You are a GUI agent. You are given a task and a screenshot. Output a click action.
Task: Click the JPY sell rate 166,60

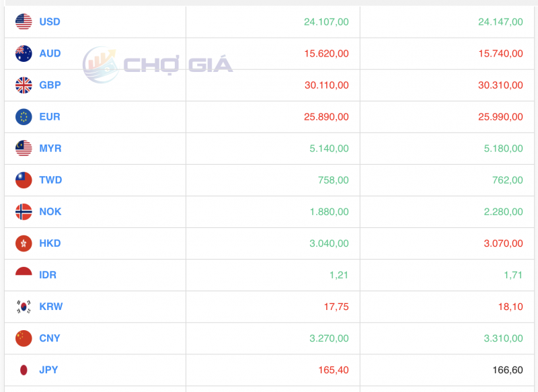coord(508,370)
